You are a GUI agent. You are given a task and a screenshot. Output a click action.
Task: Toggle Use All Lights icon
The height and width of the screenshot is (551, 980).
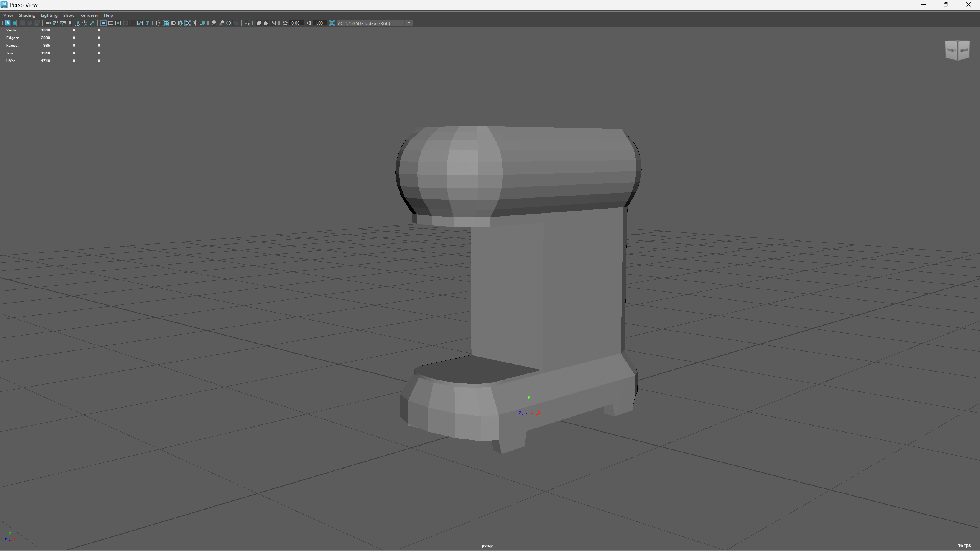point(195,23)
